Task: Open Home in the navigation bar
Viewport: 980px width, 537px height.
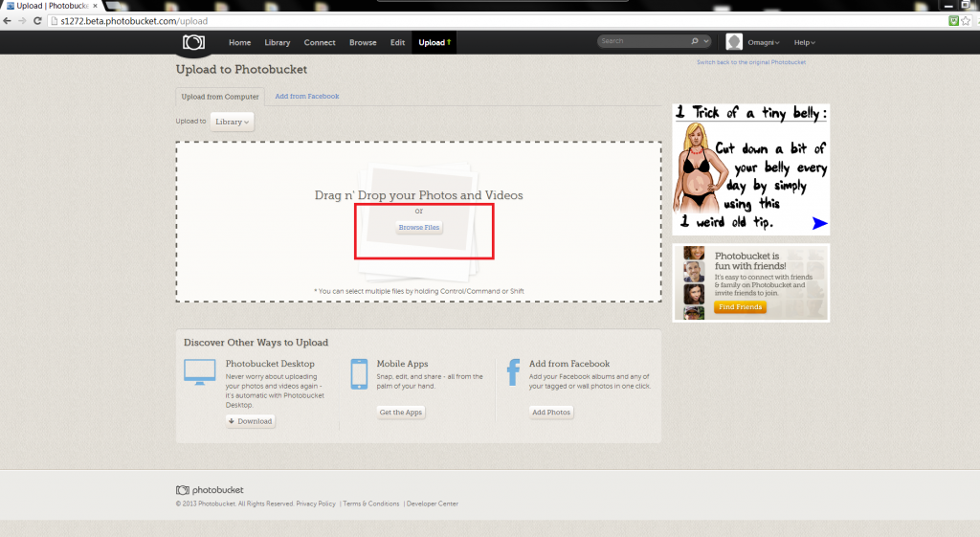Action: click(x=239, y=42)
